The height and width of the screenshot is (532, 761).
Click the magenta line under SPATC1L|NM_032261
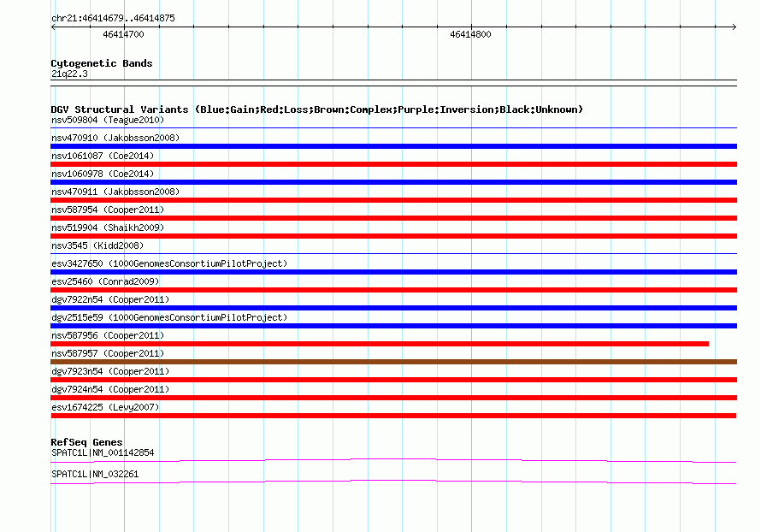(x=393, y=482)
